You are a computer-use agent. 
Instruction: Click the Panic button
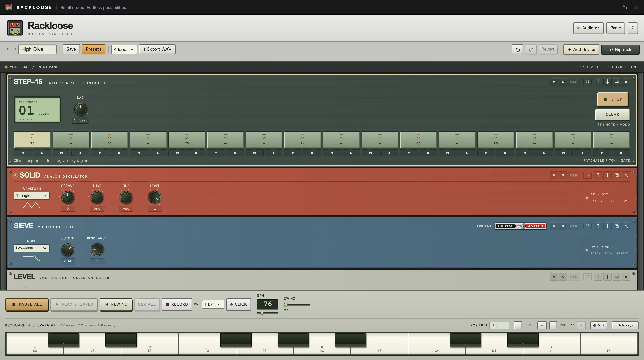[615, 28]
